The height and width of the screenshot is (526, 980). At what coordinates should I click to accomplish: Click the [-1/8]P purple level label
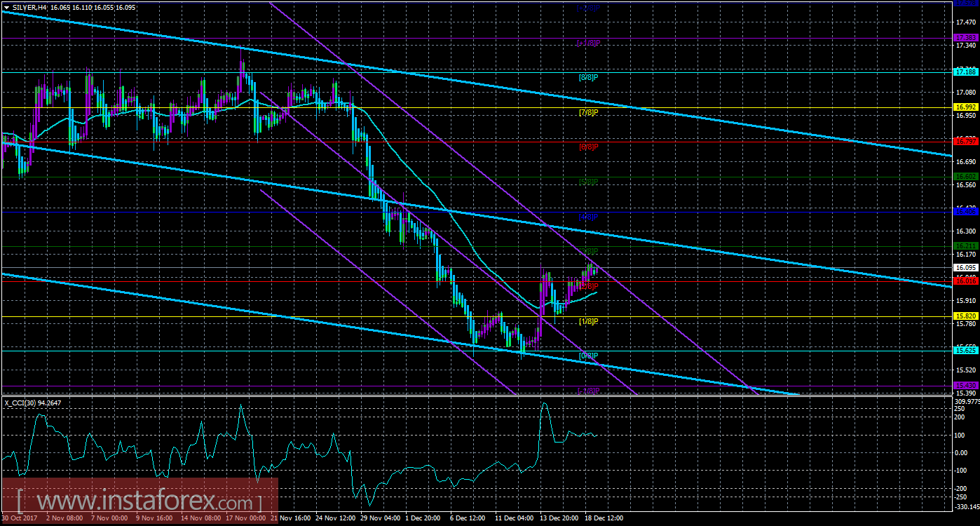[x=588, y=390]
